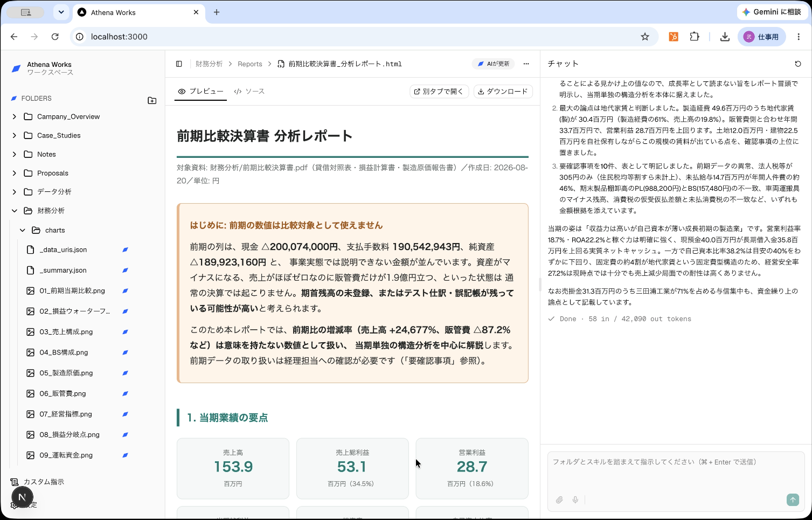Open the browser downloads icon
This screenshot has height=520, width=812.
click(725, 37)
